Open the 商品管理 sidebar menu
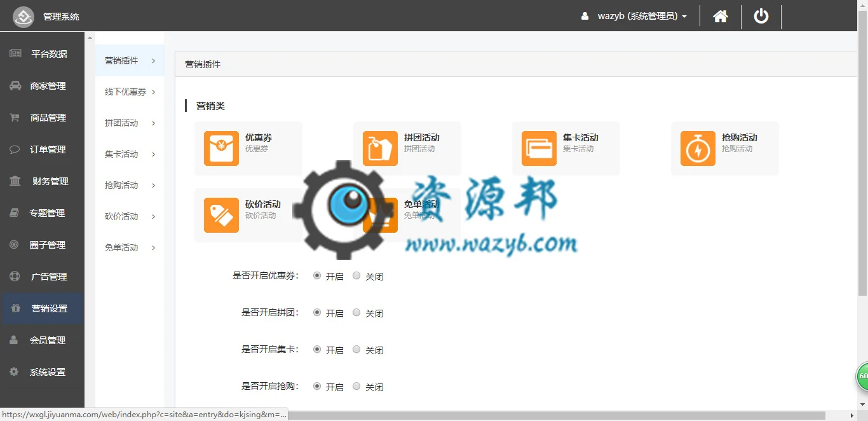The width and height of the screenshot is (868, 421). coord(42,118)
